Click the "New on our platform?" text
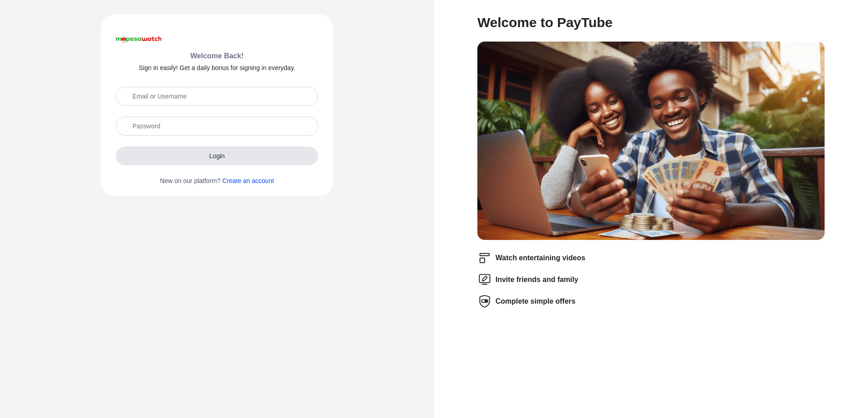868x418 pixels. (x=190, y=181)
